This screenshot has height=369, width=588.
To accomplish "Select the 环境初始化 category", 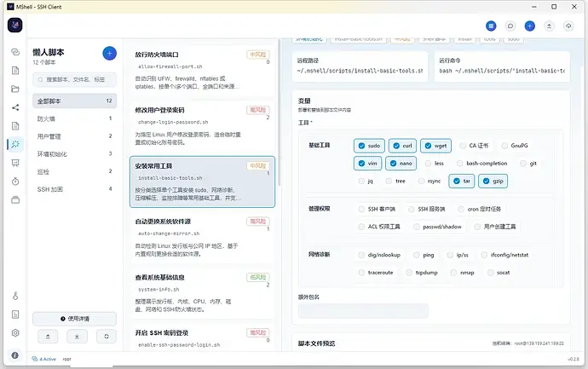I will (75, 154).
